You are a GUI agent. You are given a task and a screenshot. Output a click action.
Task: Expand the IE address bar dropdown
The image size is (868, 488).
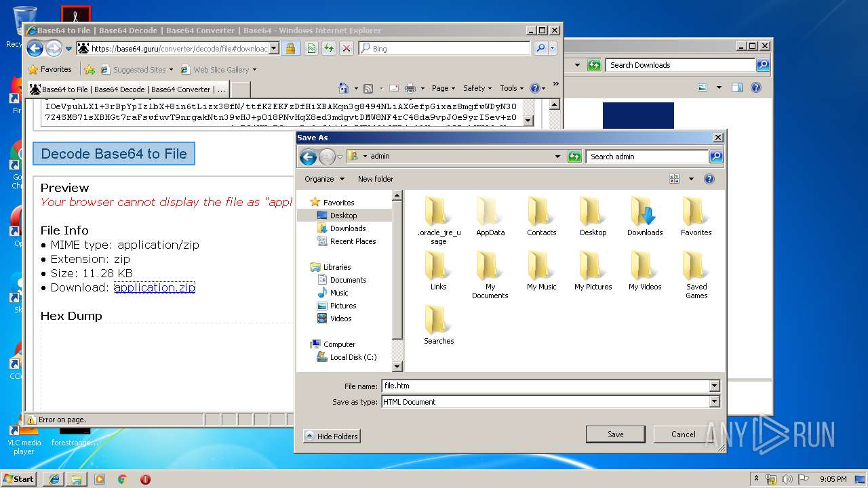click(x=274, y=48)
